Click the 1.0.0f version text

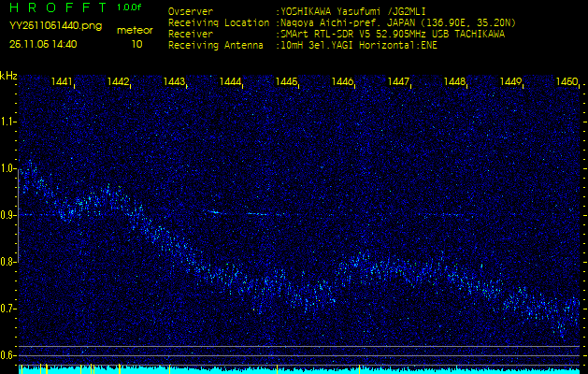[x=130, y=7]
